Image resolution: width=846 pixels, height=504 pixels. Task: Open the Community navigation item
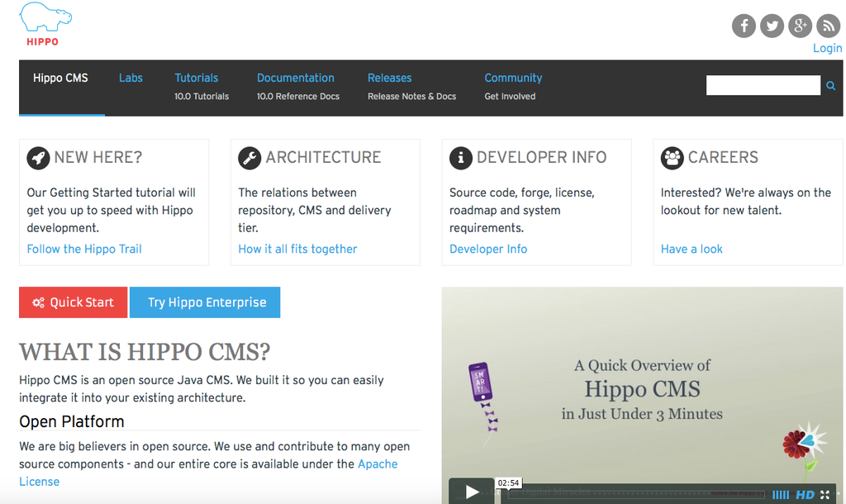[x=513, y=78]
